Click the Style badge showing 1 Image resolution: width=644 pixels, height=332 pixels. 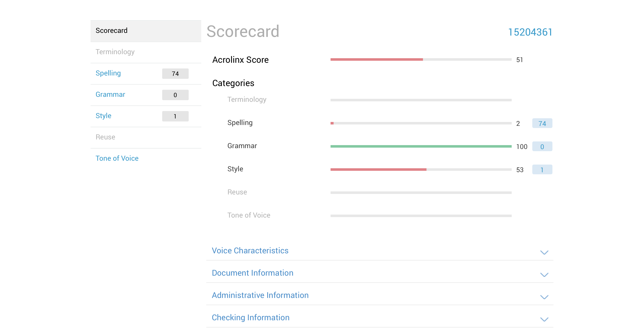(542, 169)
